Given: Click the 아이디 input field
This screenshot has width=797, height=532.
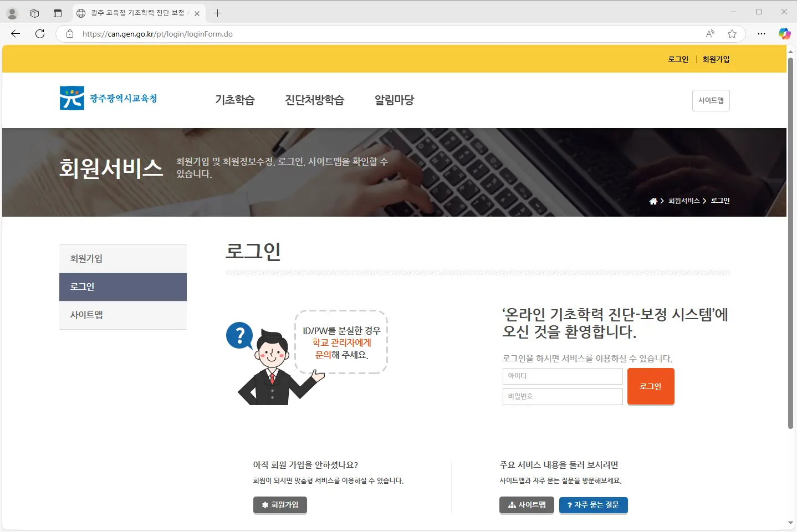Looking at the screenshot, I should point(562,376).
